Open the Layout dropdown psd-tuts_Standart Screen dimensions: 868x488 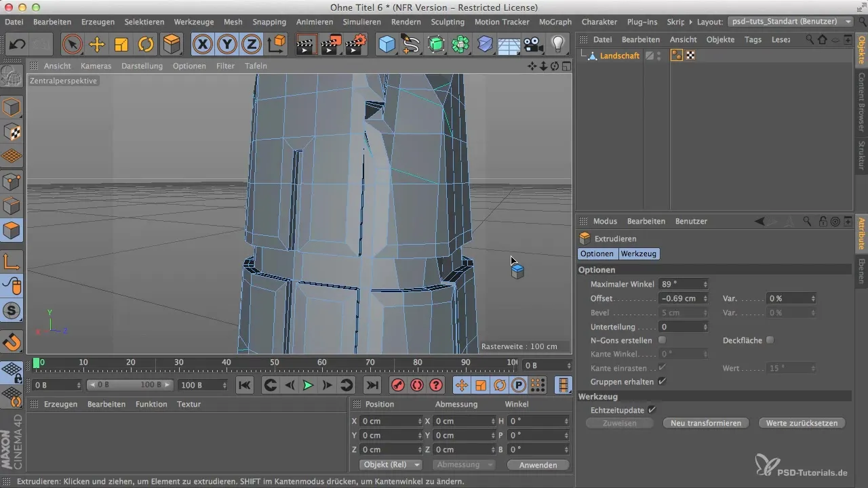(x=790, y=22)
